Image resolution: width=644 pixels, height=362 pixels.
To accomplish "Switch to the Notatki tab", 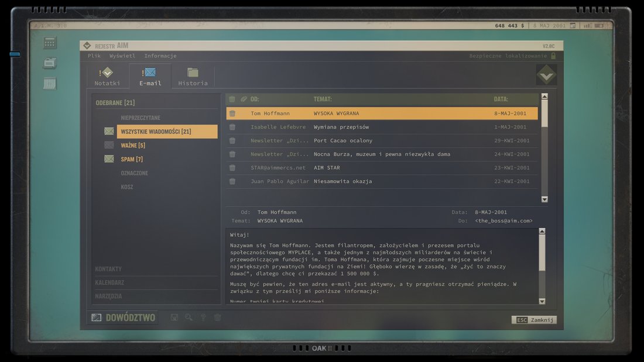I will pos(107,77).
